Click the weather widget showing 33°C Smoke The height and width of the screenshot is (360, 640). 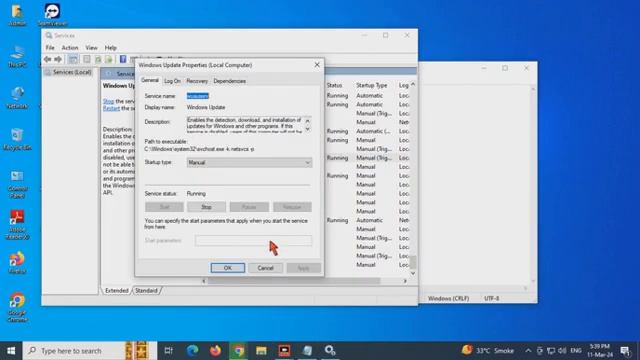tap(488, 351)
